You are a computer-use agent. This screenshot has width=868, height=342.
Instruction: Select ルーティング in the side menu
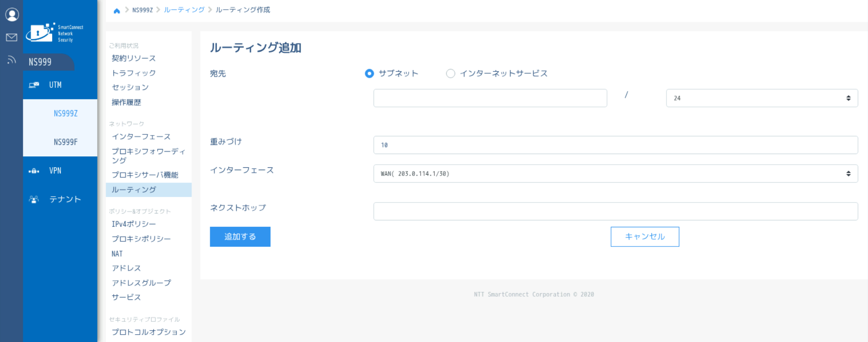(x=149, y=190)
